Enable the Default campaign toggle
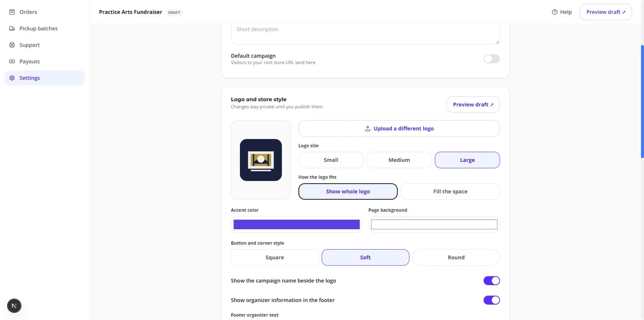 tap(491, 59)
